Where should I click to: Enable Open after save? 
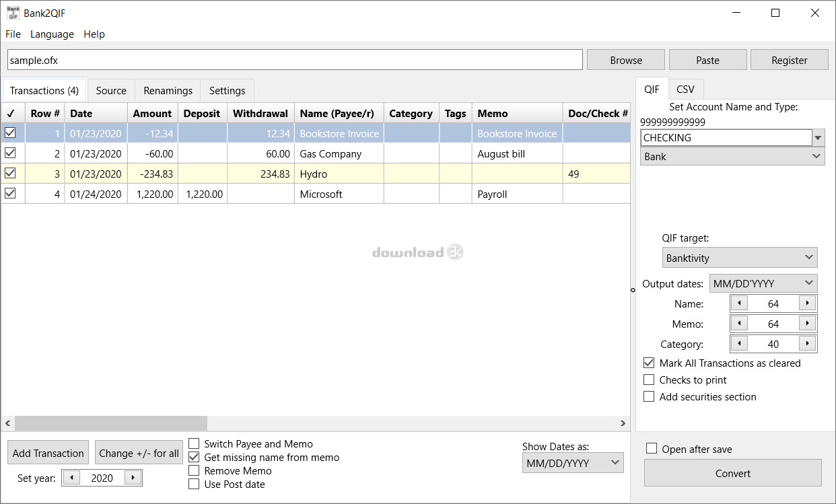pos(652,449)
